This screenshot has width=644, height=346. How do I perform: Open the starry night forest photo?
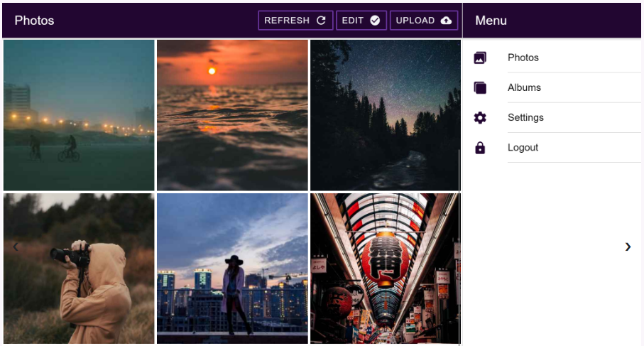[386, 115]
